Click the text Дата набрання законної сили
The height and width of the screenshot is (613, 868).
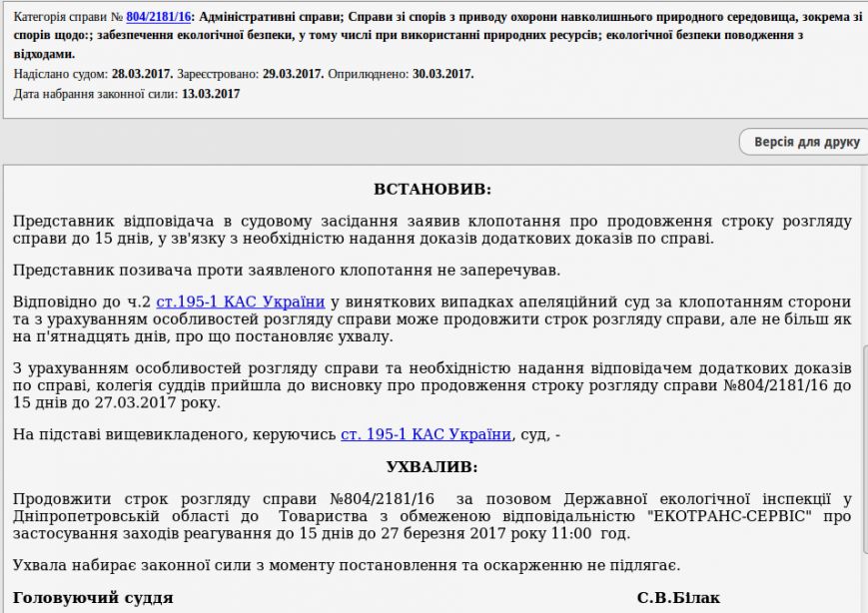point(96,94)
